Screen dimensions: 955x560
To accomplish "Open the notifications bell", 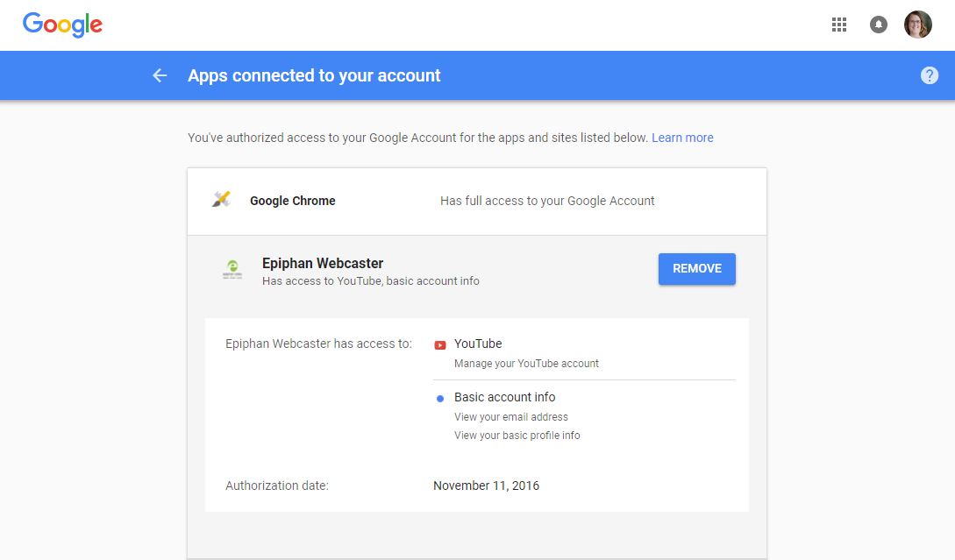I will click(878, 25).
